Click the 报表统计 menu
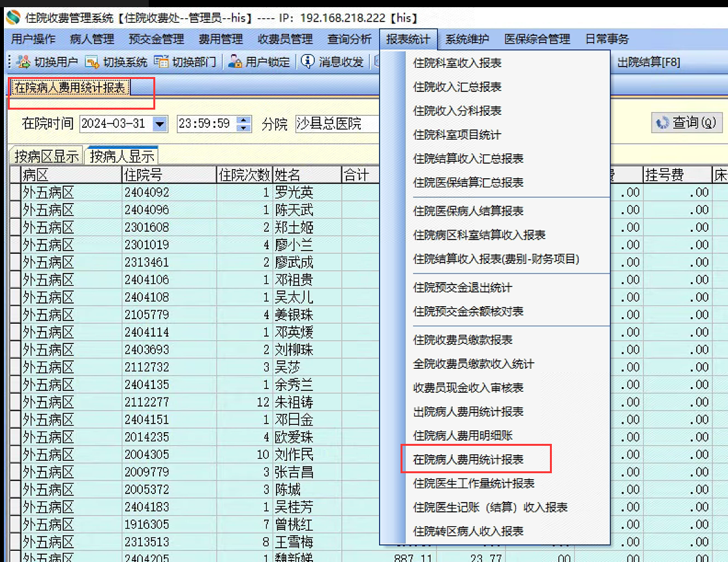Image resolution: width=728 pixels, height=562 pixels. 408,39
